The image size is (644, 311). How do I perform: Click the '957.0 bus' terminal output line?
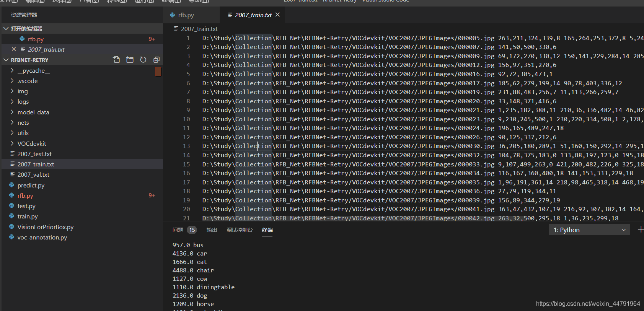pos(188,245)
